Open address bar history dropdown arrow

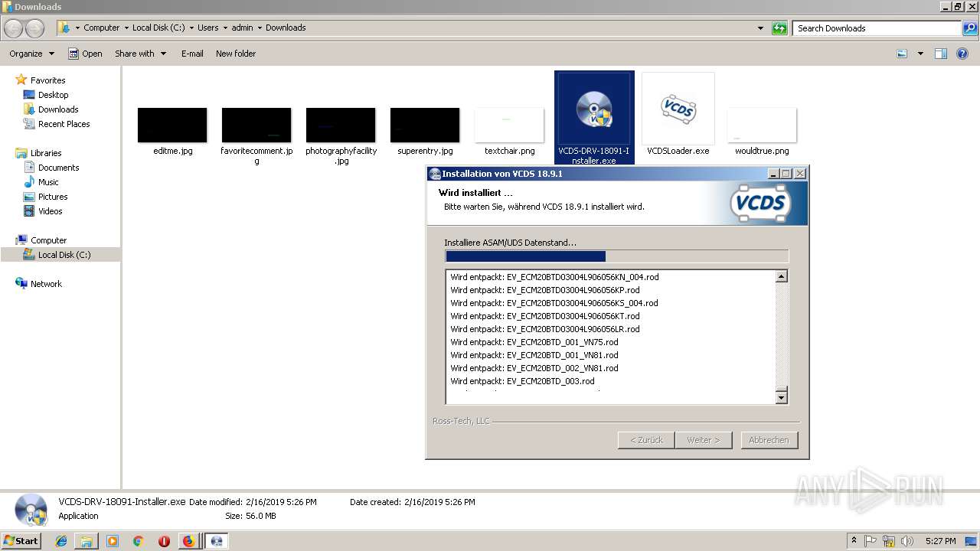[760, 28]
